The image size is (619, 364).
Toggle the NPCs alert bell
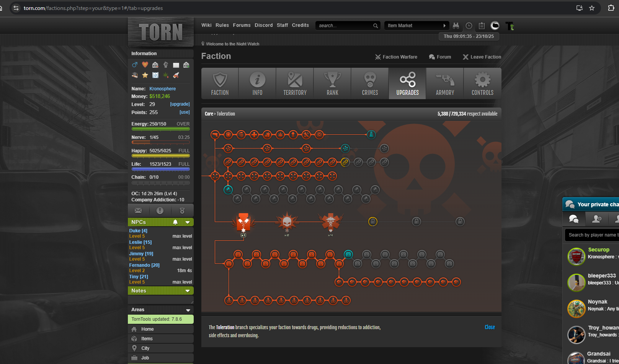(x=175, y=222)
